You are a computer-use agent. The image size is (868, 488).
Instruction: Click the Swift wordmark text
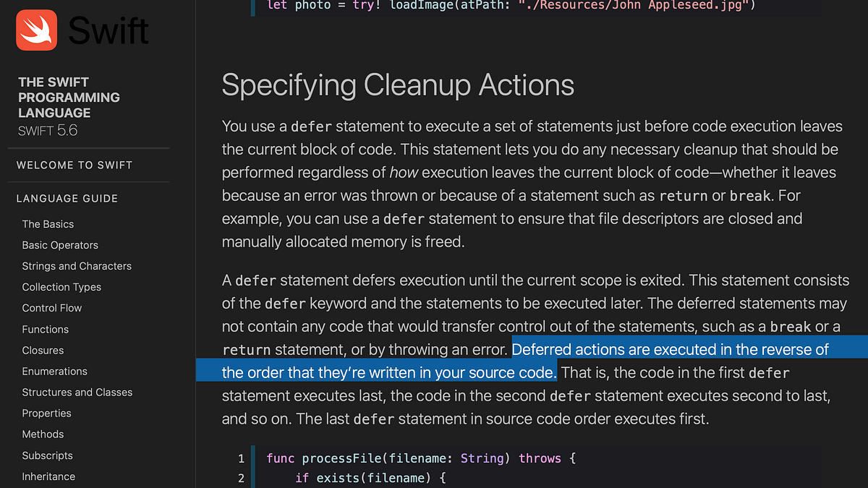tap(109, 31)
